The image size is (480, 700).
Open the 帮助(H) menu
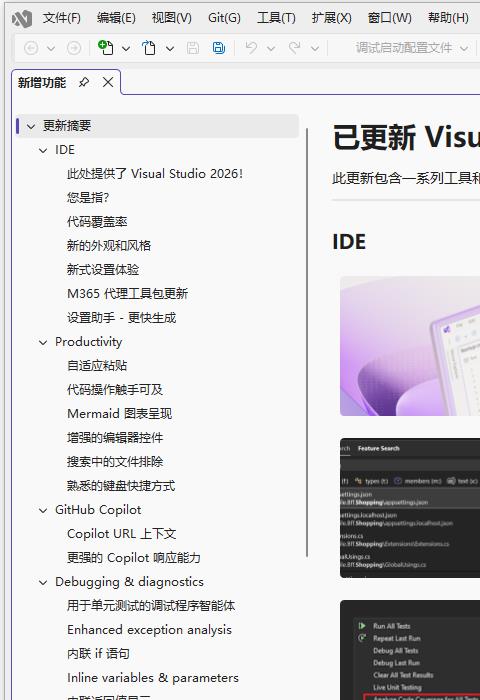(x=448, y=18)
